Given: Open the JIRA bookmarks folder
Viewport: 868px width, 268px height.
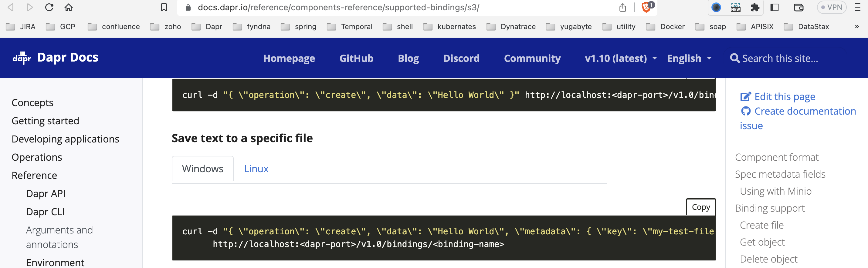Looking at the screenshot, I should (21, 27).
